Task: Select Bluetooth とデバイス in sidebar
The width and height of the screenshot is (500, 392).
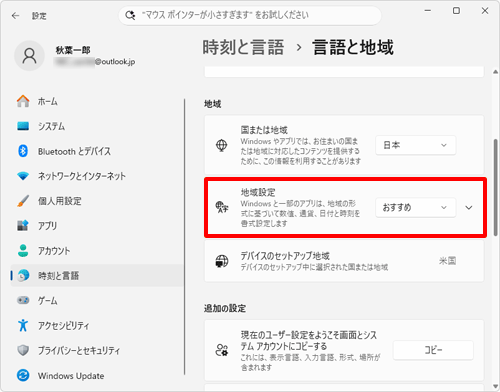Action: (x=97, y=151)
